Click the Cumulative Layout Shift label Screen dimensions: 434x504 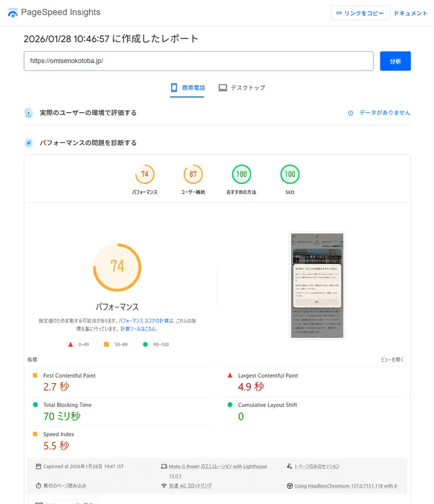click(268, 405)
